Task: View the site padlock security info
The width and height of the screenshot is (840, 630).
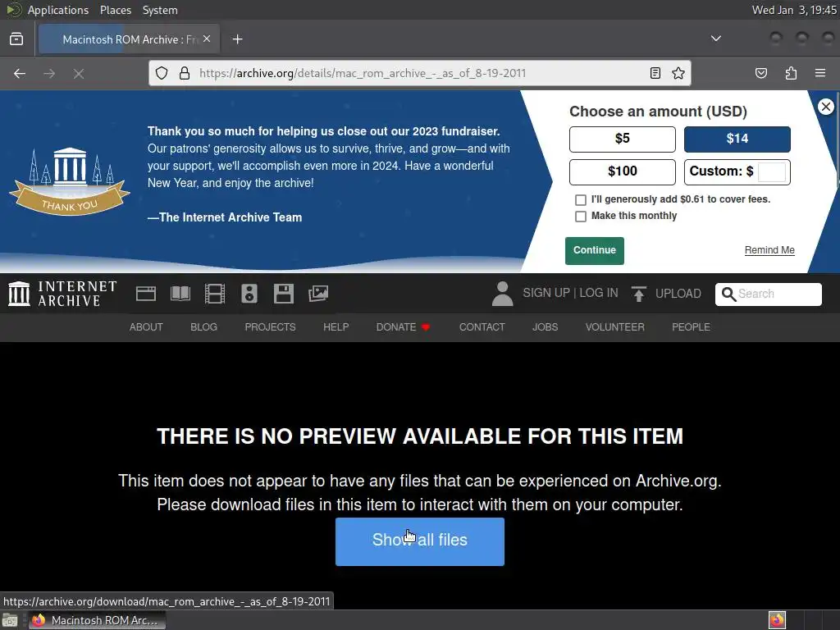Action: (x=185, y=73)
